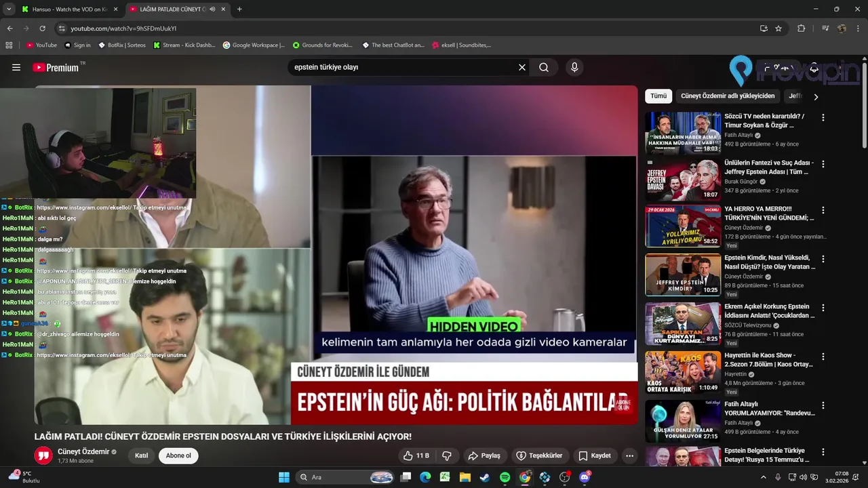Open the apps grid in bookmarks bar

click(9, 45)
